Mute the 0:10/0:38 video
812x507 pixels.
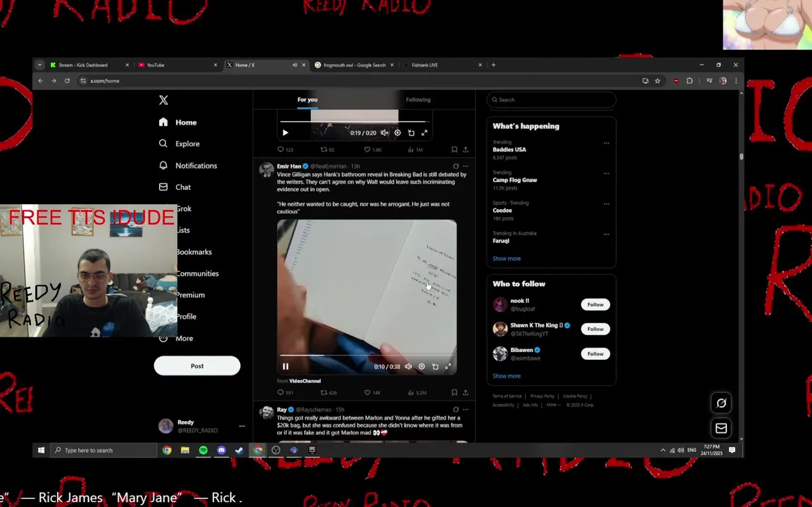[408, 366]
